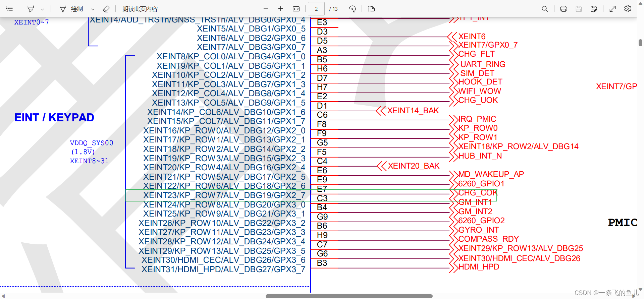Image resolution: width=644 pixels, height=299 pixels.
Task: Activate the 绘制 draw tool
Action: [71, 9]
